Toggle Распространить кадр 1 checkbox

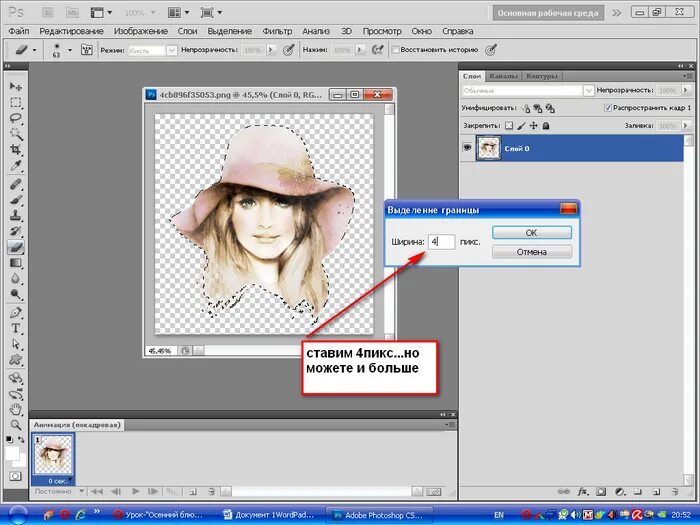pyautogui.click(x=607, y=108)
